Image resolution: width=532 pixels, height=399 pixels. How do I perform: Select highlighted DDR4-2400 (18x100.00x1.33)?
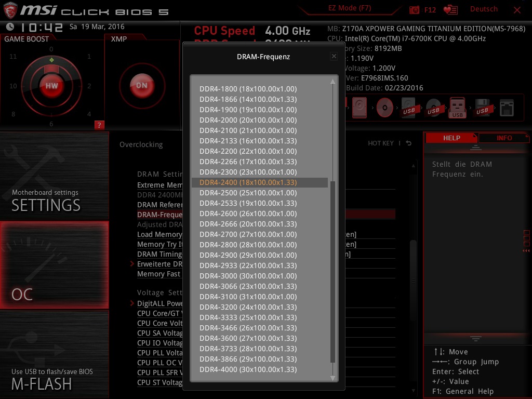tap(260, 182)
